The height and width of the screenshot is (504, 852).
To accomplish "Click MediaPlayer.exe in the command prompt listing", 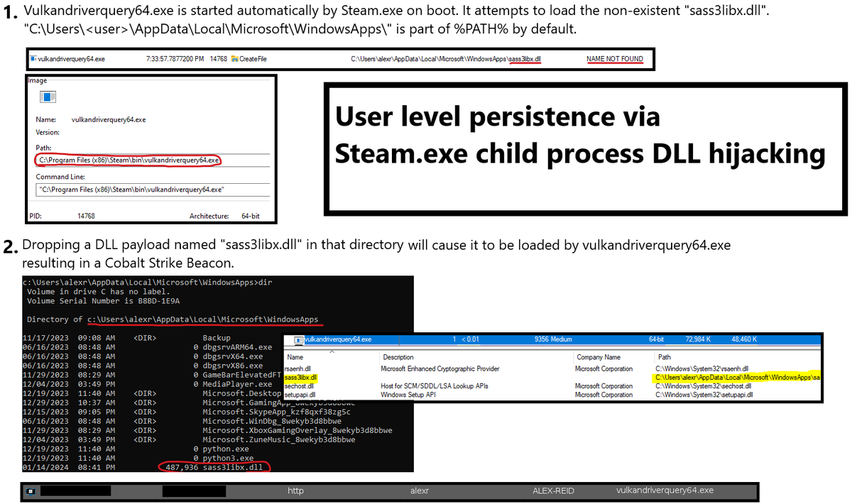I will [x=237, y=384].
